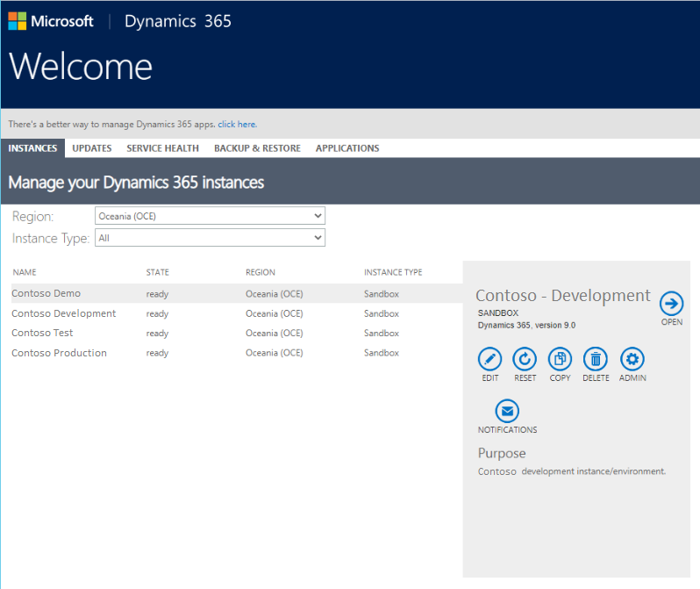Click the 'Contoso - Development' panel title
The height and width of the screenshot is (589, 700).
click(x=563, y=296)
